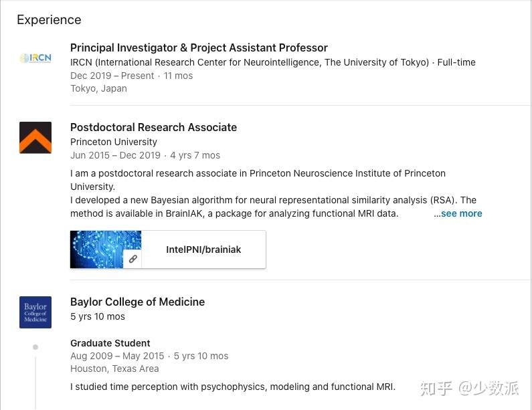Click the time perception study description
532x410 pixels.
pos(233,387)
